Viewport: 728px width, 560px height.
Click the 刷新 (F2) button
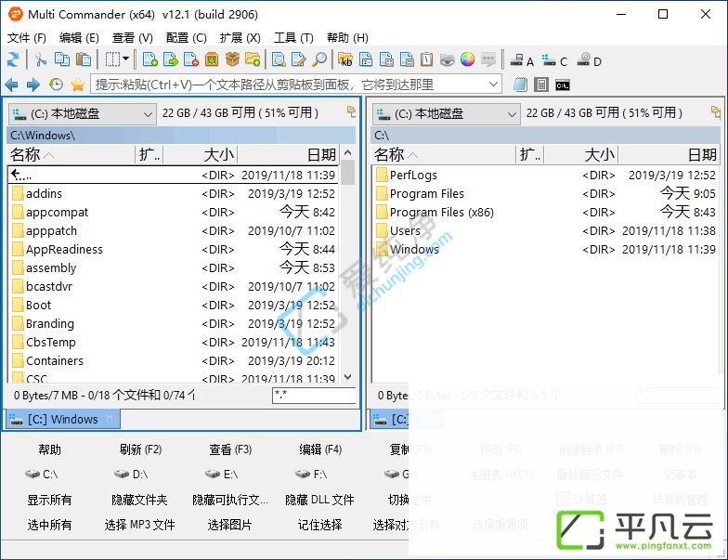[140, 449]
